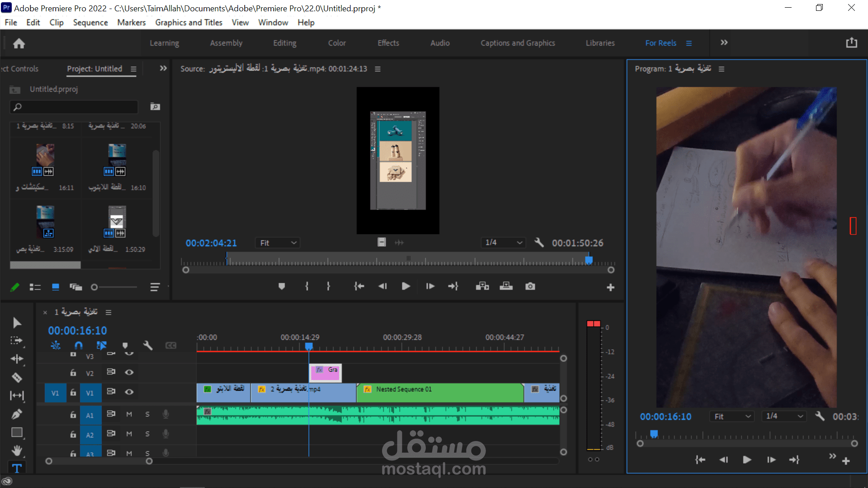Select the Razor tool
This screenshot has height=488, width=868.
coord(17,377)
